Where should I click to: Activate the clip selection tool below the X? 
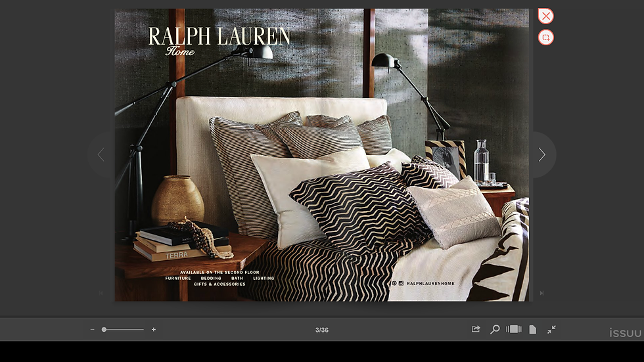(x=546, y=37)
